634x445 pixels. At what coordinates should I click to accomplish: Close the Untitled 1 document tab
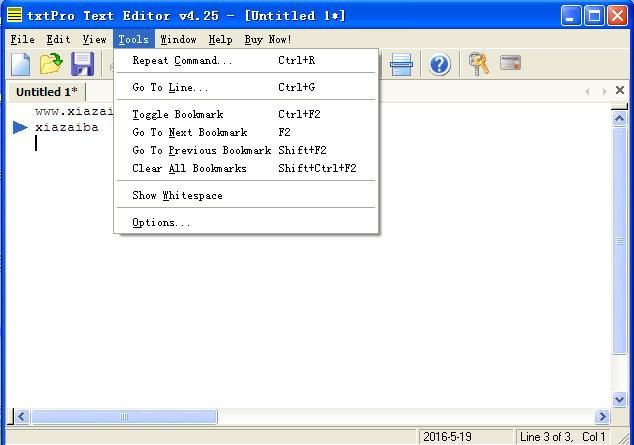tap(619, 90)
